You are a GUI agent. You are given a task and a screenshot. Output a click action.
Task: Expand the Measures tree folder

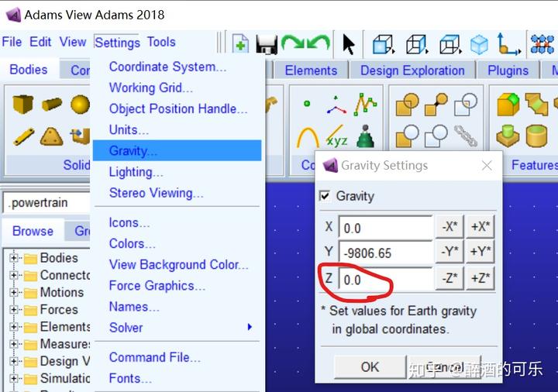[13, 344]
